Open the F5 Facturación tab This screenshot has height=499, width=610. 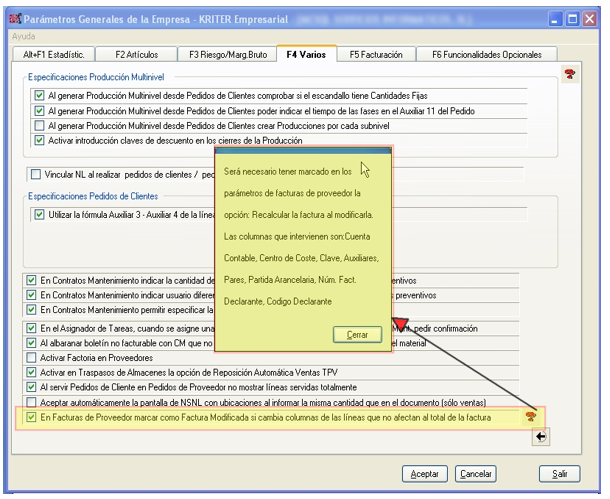point(377,55)
